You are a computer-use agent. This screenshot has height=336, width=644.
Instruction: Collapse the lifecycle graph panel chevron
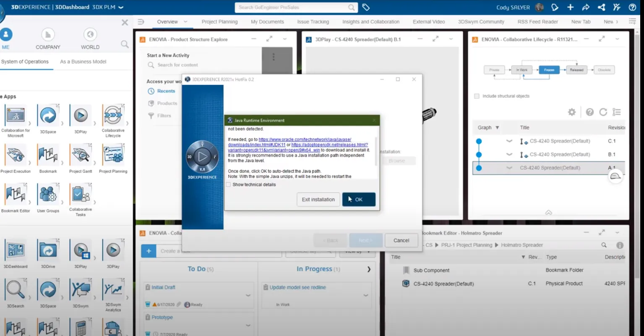coord(548,213)
